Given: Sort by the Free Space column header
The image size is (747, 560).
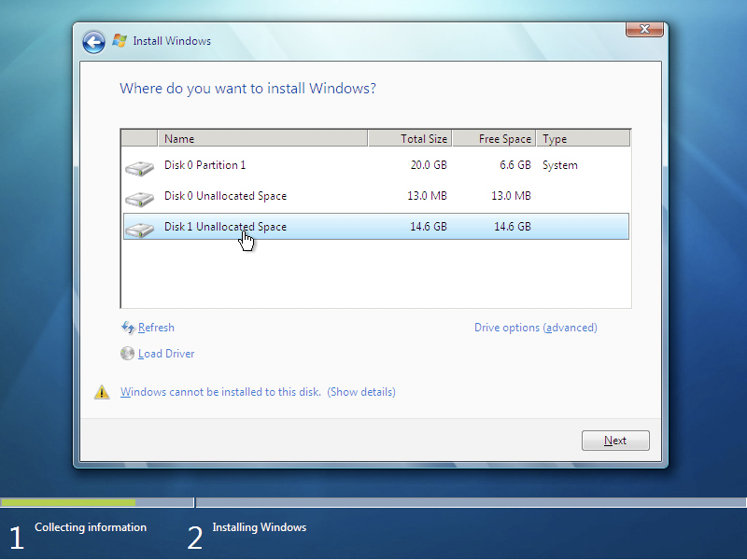Looking at the screenshot, I should (x=494, y=138).
